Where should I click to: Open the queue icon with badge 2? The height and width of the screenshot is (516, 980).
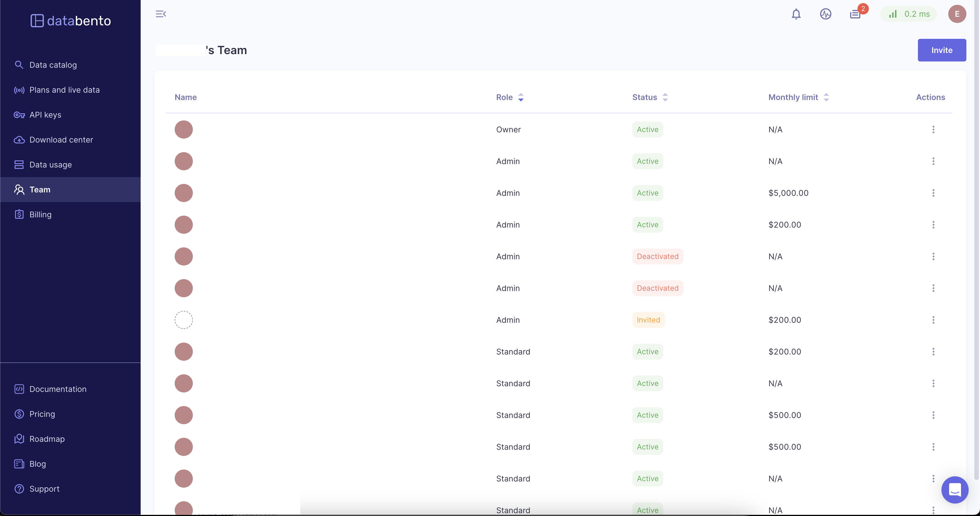coord(855,14)
